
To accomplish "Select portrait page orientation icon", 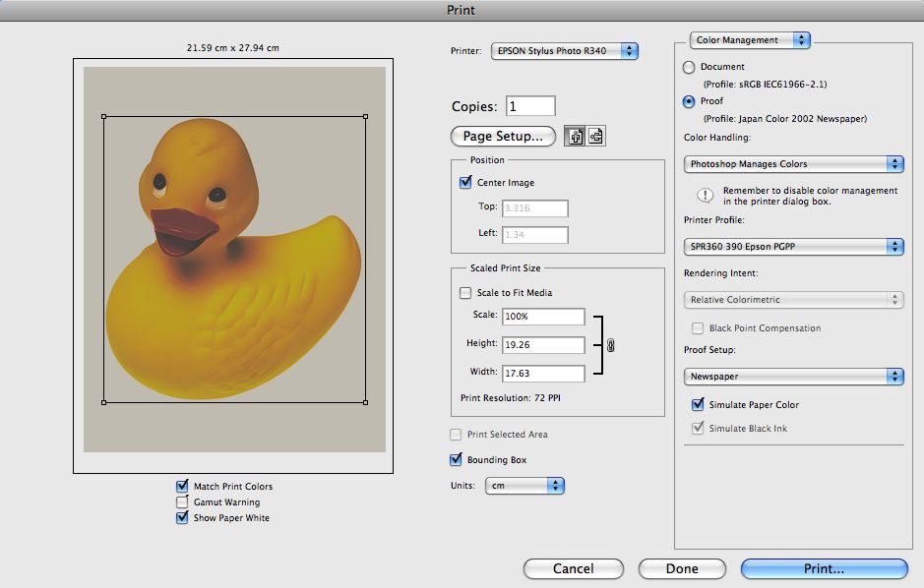I will (575, 136).
